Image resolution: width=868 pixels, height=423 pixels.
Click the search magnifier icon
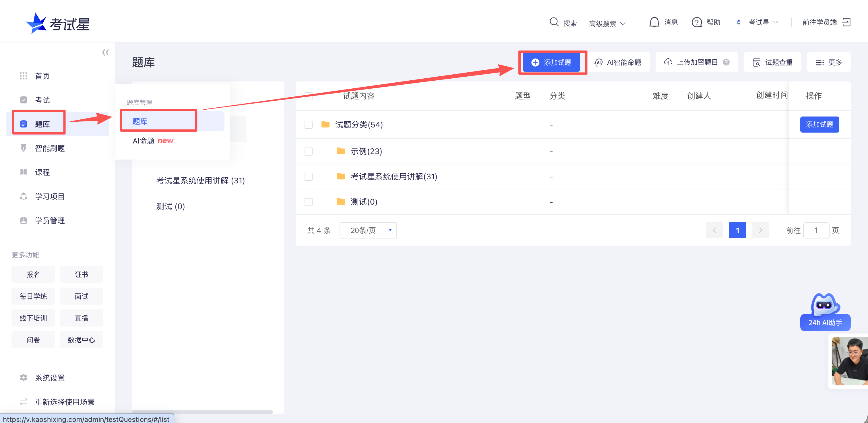pyautogui.click(x=554, y=22)
